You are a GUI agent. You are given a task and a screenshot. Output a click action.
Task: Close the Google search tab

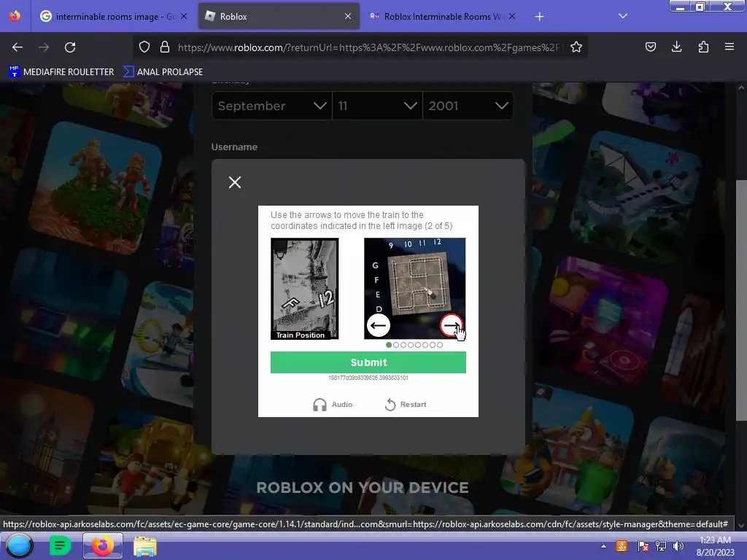(x=184, y=16)
